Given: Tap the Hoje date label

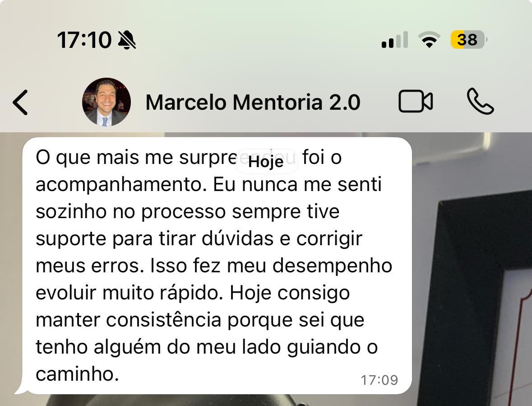Looking at the screenshot, I should [266, 162].
